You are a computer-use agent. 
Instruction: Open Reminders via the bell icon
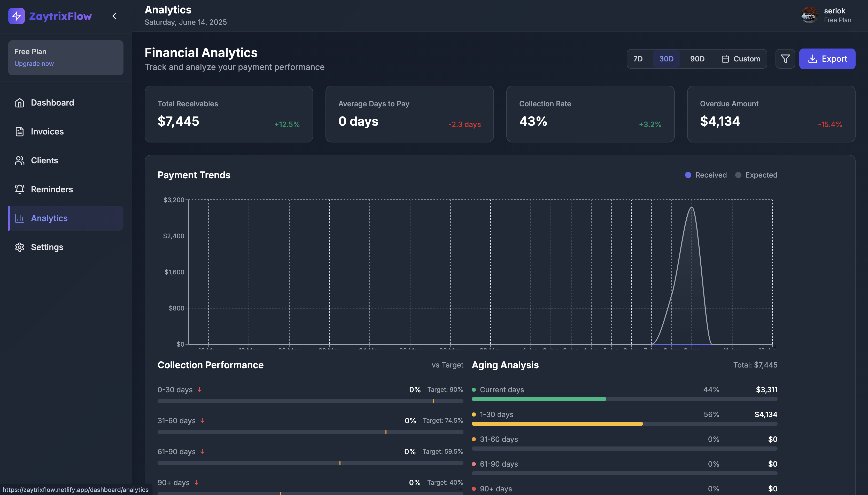(19, 189)
